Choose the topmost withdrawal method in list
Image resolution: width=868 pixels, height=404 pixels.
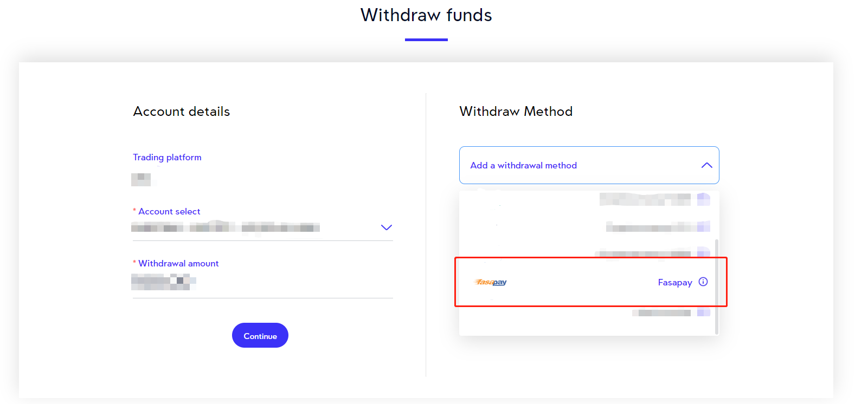pyautogui.click(x=645, y=199)
